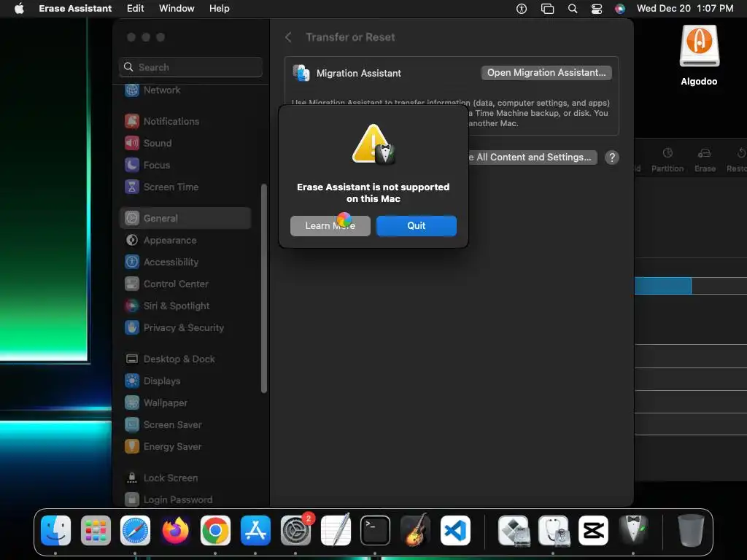Select Login Password in the sidebar
Viewport: 747px width, 560px height.
tap(186, 500)
